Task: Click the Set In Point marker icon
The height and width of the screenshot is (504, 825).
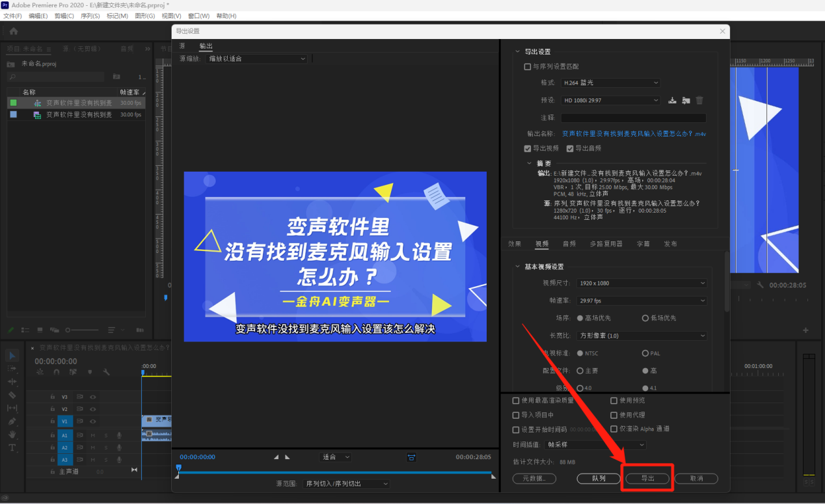Action: (276, 457)
